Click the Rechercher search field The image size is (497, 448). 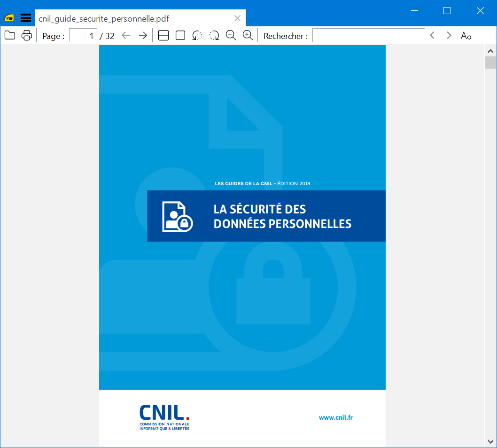coord(369,35)
